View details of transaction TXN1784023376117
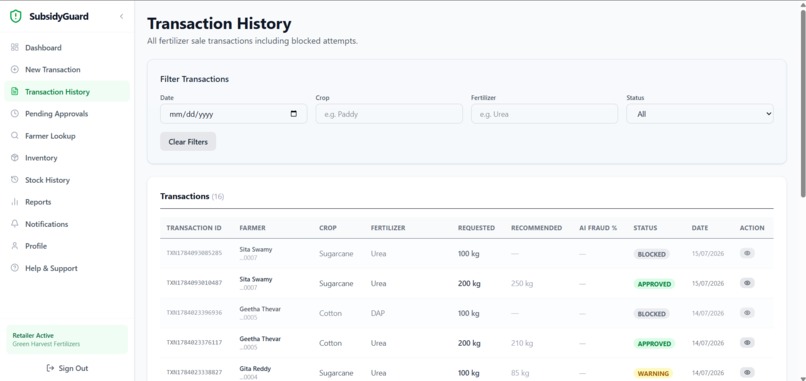806x381 pixels. [747, 342]
